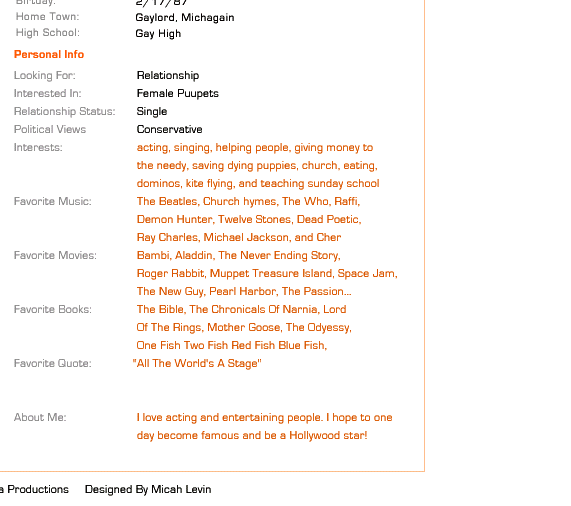Image resolution: width=571 pixels, height=506 pixels.
Task: Click the 'Favorite Books:' label
Action: (x=53, y=309)
